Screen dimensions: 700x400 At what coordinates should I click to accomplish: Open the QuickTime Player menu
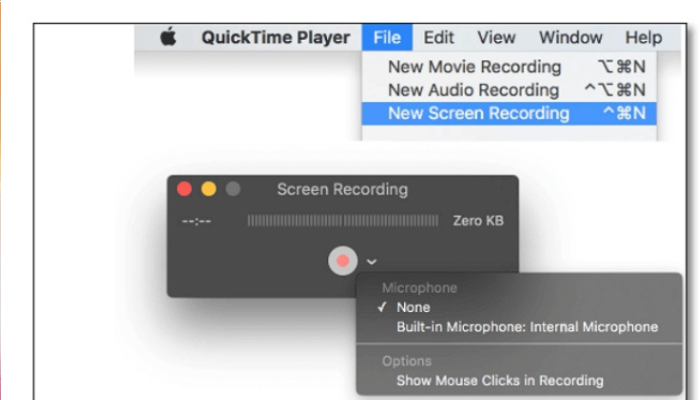[275, 38]
